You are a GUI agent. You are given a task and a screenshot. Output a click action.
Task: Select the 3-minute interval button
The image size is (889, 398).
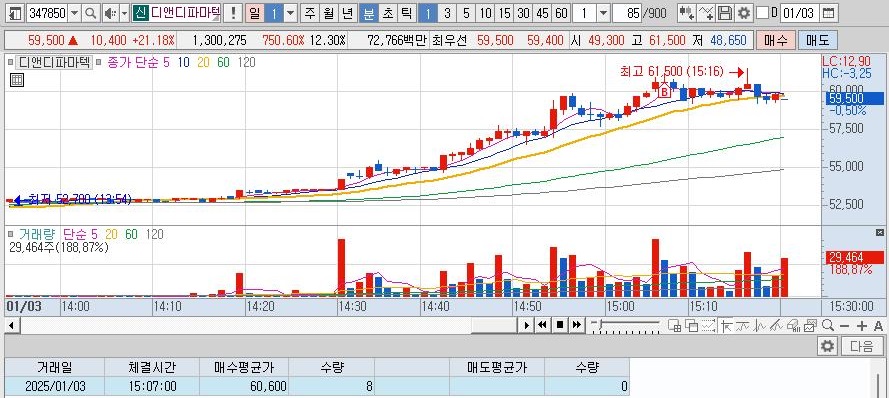point(447,12)
